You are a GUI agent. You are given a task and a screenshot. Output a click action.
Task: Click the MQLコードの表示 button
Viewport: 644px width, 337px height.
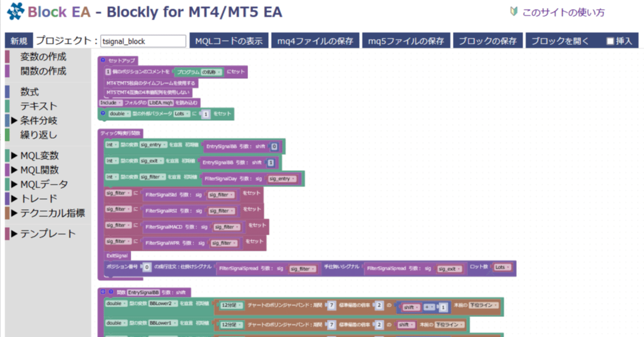(x=228, y=41)
